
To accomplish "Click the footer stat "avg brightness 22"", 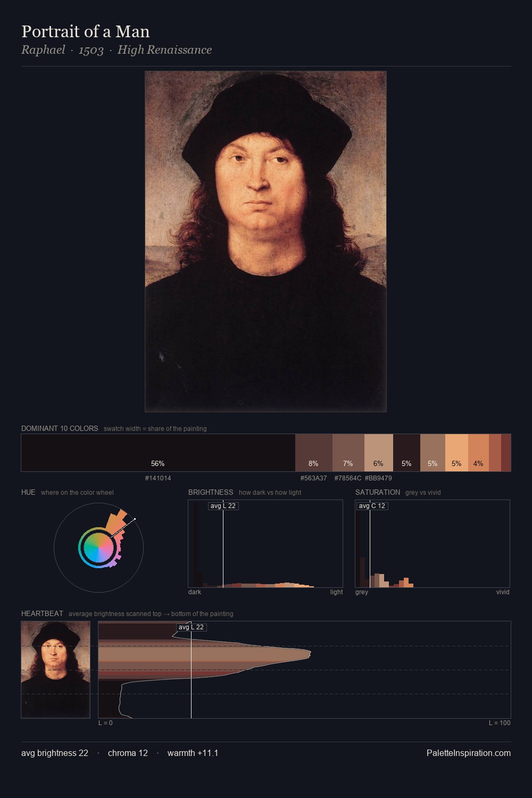I will pyautogui.click(x=55, y=753).
